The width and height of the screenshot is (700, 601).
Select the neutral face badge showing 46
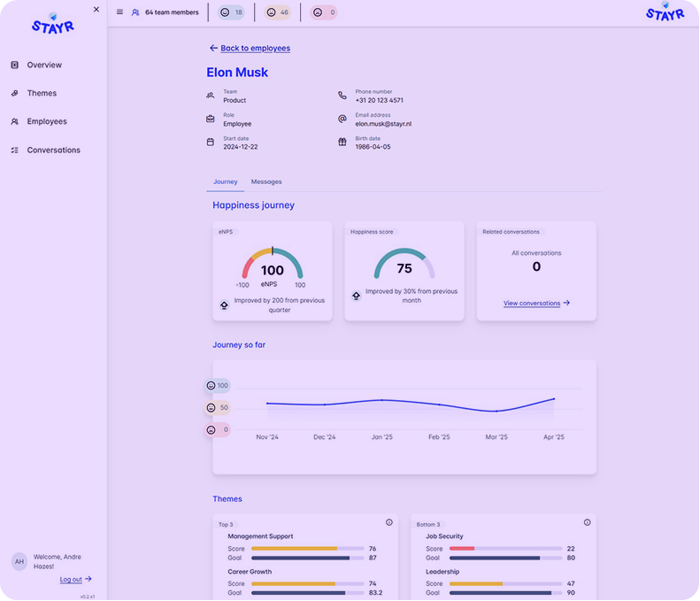[277, 12]
